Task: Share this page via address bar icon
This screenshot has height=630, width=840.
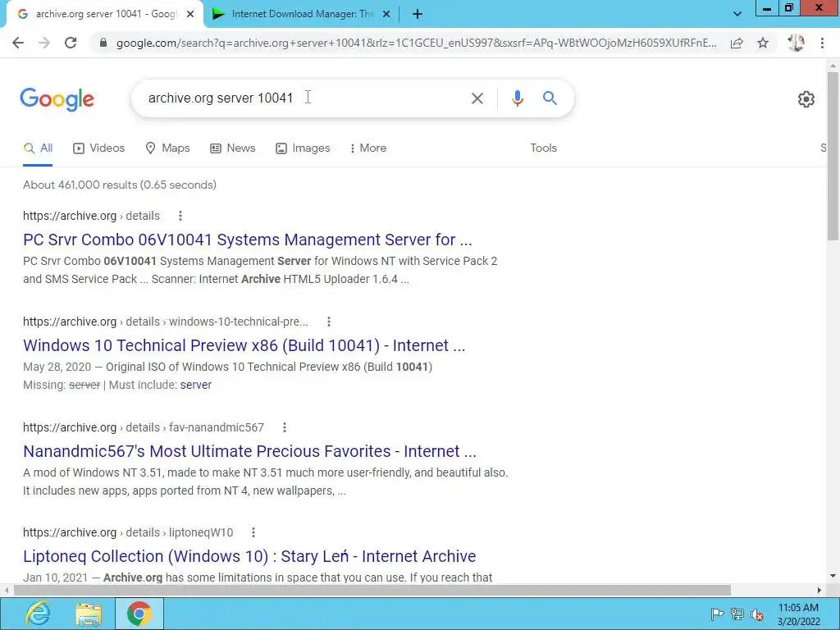Action: [x=737, y=43]
